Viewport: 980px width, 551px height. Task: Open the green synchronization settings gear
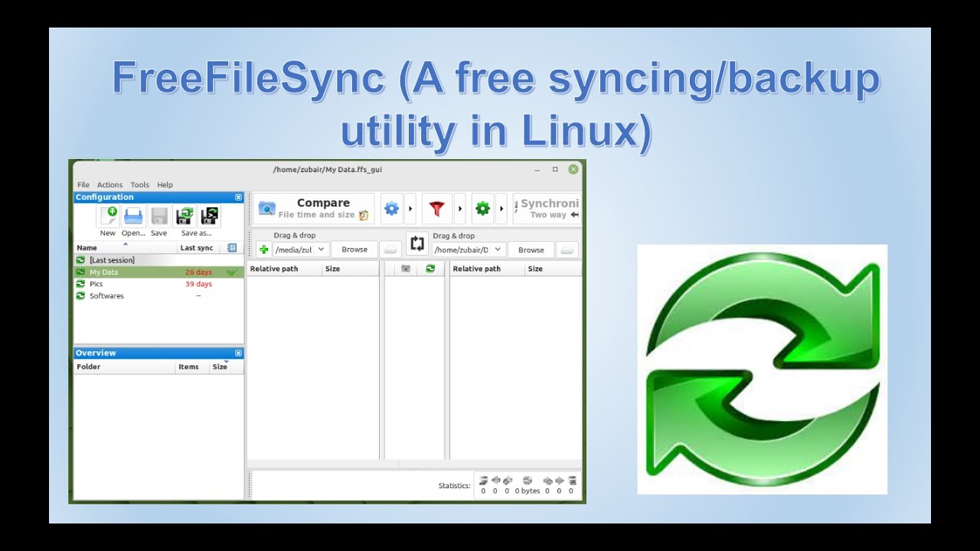(x=482, y=208)
